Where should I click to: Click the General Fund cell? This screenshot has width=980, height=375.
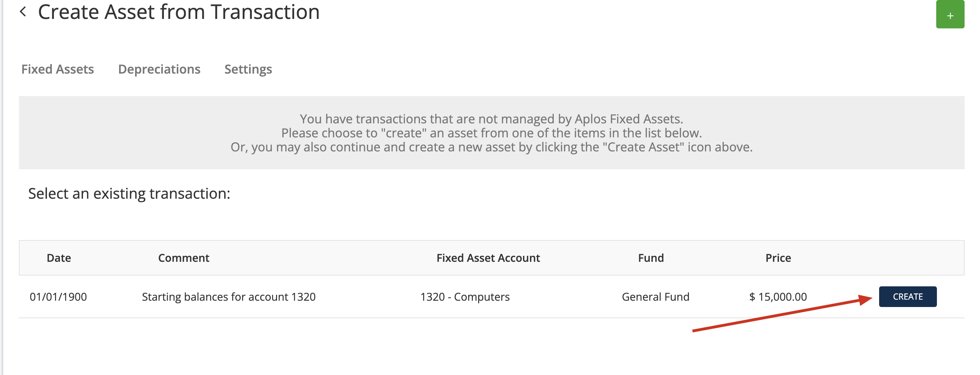[x=655, y=297]
